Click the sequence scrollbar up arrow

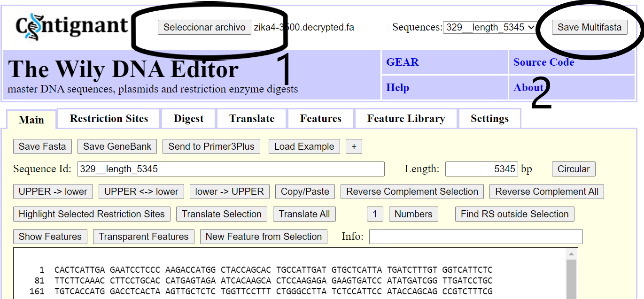pos(572,254)
